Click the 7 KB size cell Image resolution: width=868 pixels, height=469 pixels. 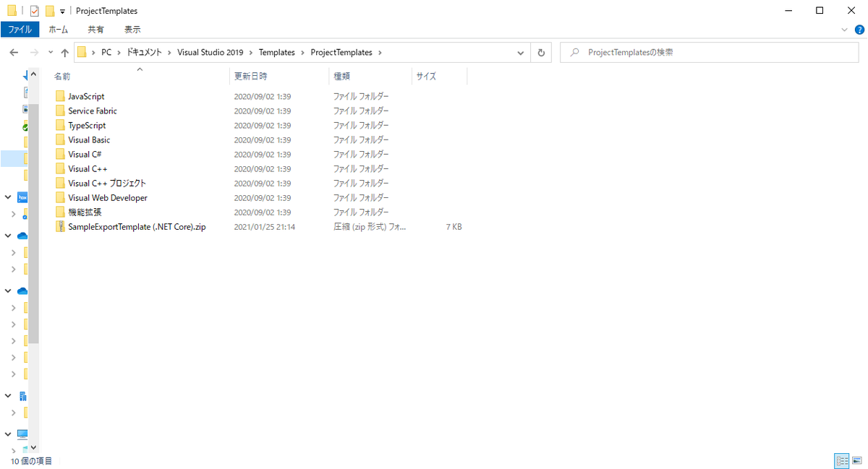point(454,226)
